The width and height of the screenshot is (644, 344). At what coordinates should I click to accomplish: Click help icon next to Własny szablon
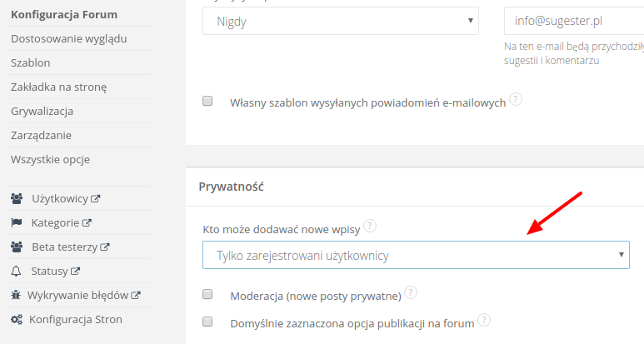[x=516, y=99]
